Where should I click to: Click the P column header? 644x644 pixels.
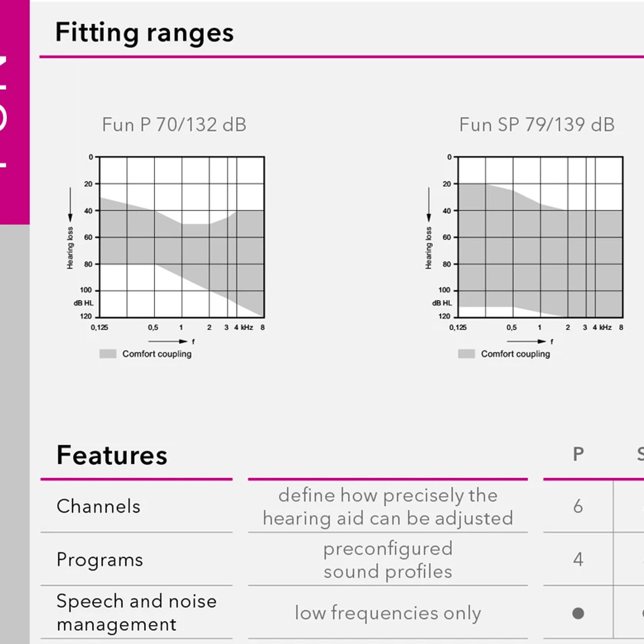(578, 454)
